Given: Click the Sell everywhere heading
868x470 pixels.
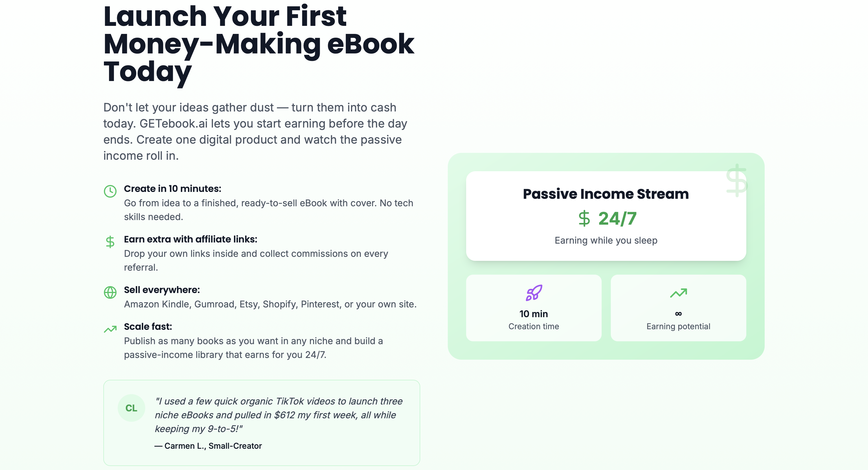Looking at the screenshot, I should tap(162, 290).
